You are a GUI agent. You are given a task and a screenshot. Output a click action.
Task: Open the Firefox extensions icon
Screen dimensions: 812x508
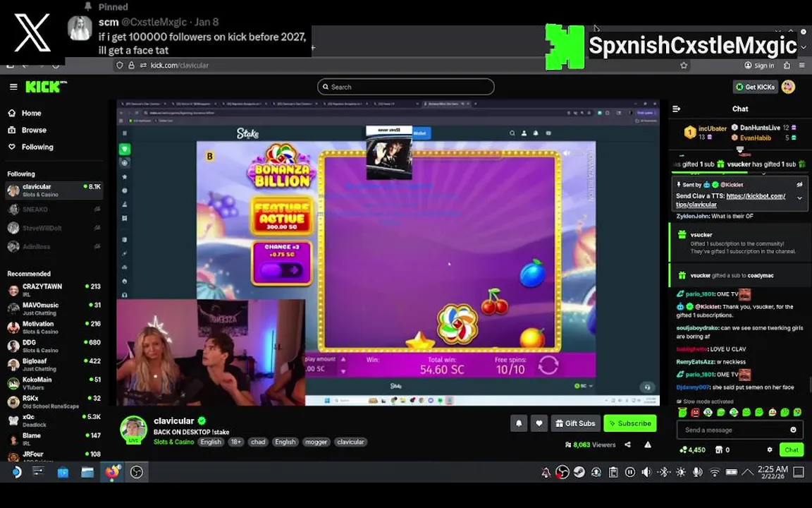787,66
